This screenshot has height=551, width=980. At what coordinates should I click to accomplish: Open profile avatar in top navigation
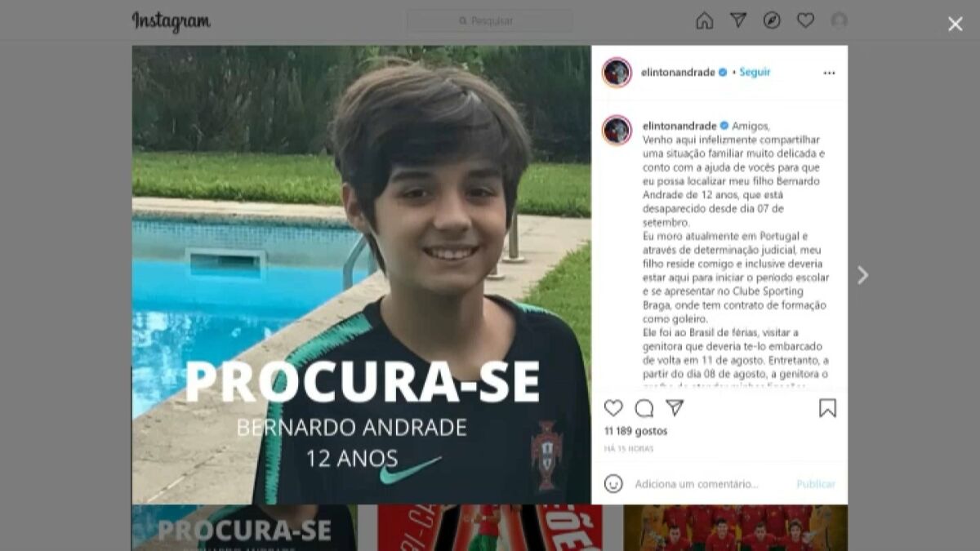coord(839,20)
